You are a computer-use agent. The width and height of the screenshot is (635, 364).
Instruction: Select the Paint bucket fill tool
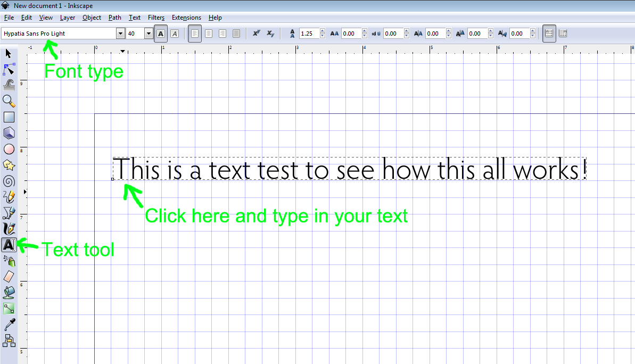click(9, 292)
